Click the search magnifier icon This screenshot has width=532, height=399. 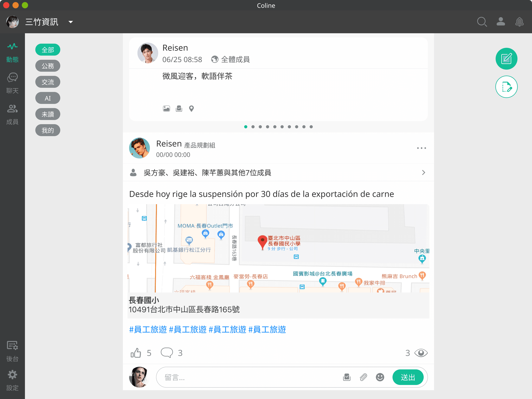(x=482, y=22)
